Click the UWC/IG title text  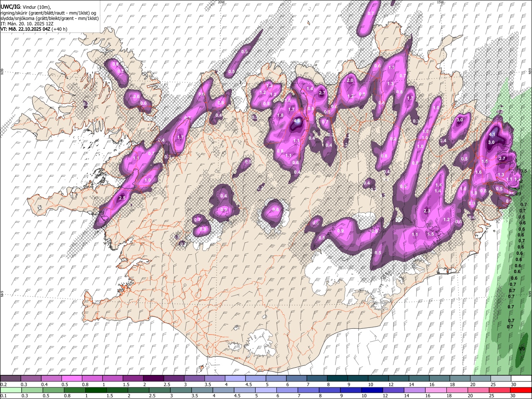click(10, 7)
